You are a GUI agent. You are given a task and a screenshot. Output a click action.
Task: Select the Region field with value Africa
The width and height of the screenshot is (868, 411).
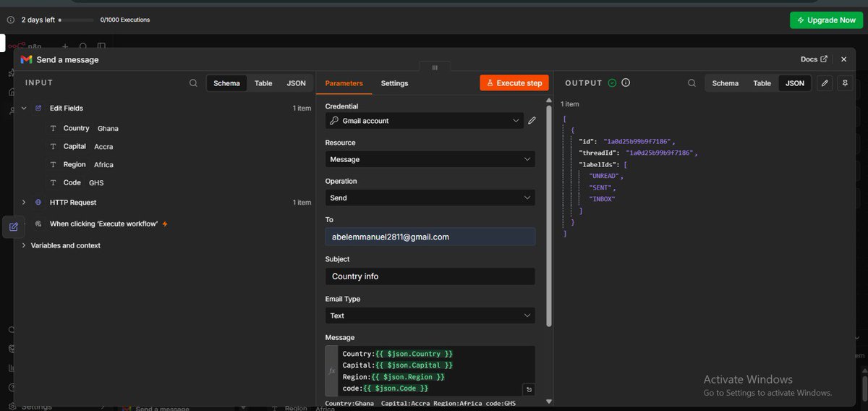tap(80, 164)
